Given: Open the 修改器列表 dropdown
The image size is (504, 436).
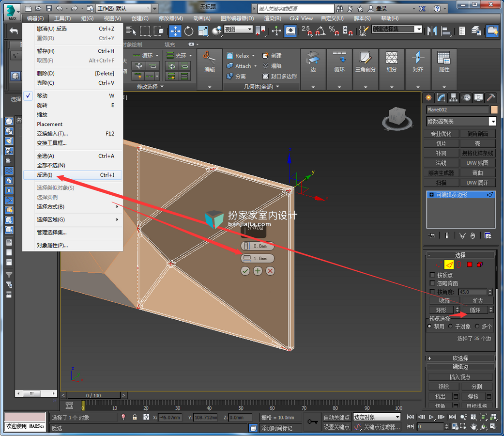Looking at the screenshot, I should click(461, 121).
